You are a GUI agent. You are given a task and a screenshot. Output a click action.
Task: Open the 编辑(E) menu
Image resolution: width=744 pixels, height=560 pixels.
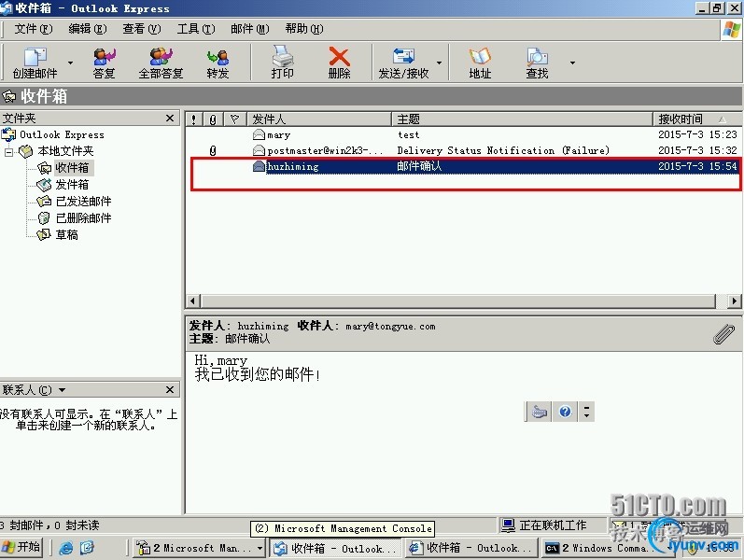(88, 29)
